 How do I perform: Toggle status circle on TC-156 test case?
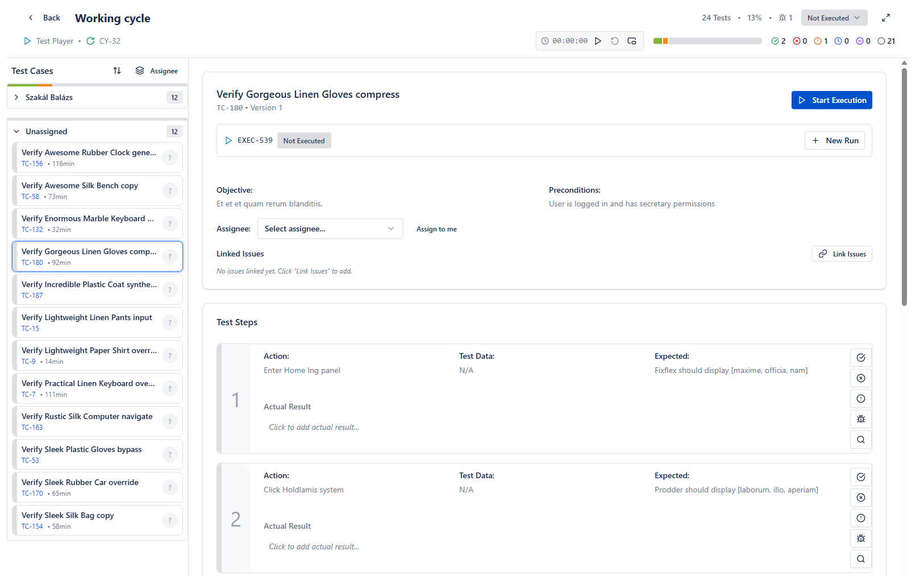click(169, 158)
